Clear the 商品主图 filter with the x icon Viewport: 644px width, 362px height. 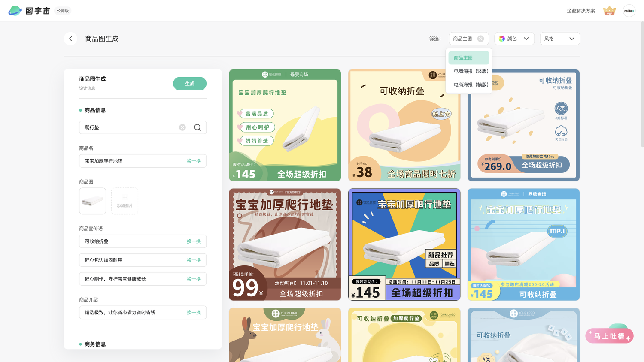pos(480,39)
